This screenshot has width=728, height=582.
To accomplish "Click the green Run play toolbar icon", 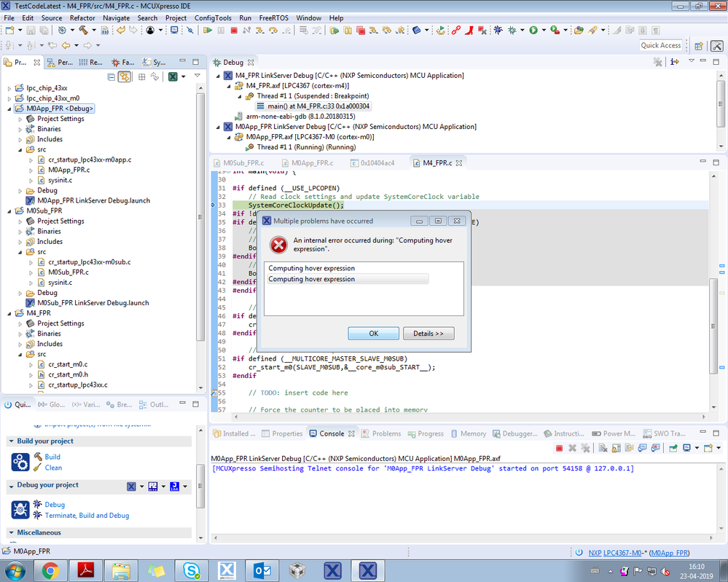I will click(533, 30).
